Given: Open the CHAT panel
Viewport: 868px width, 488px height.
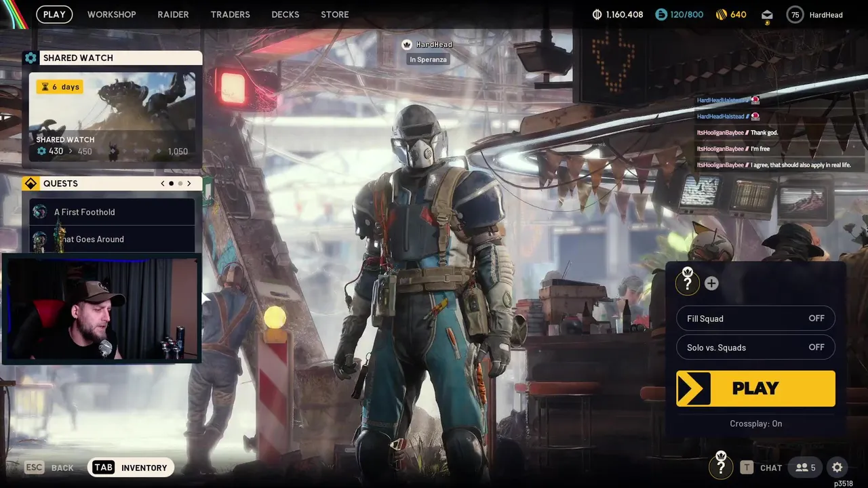Looking at the screenshot, I should (771, 468).
